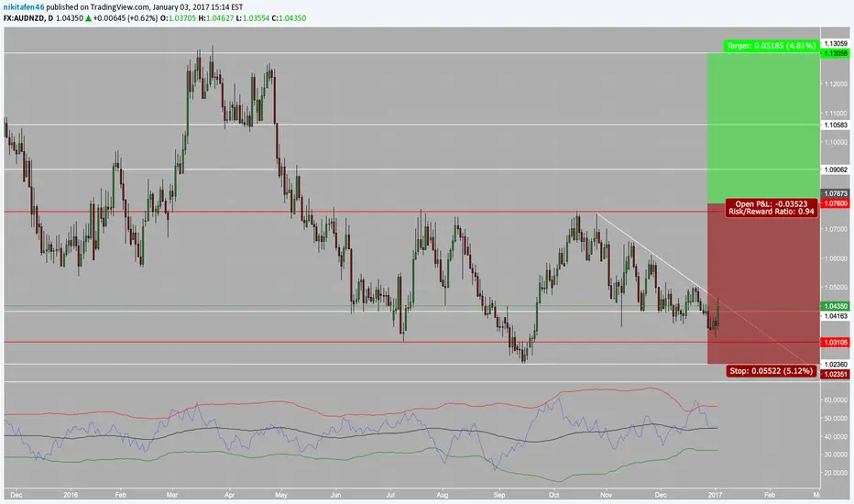Click the May label on time axis
The image size is (854, 504).
pos(281,495)
